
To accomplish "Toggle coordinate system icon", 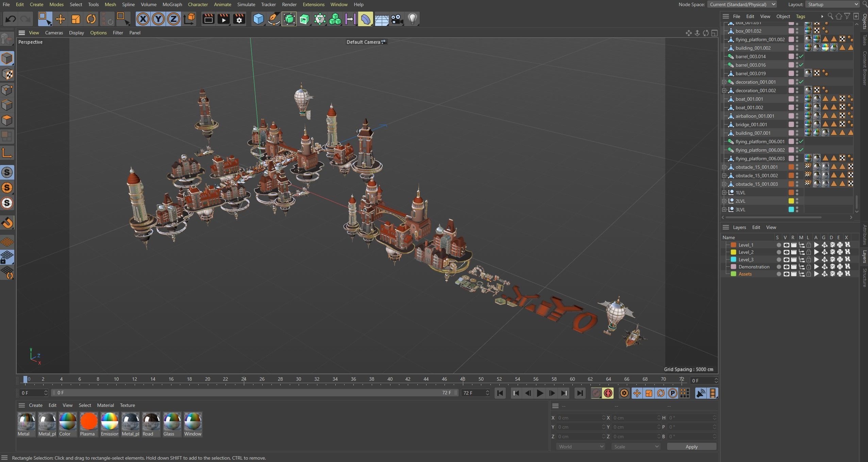I will pyautogui.click(x=189, y=19).
